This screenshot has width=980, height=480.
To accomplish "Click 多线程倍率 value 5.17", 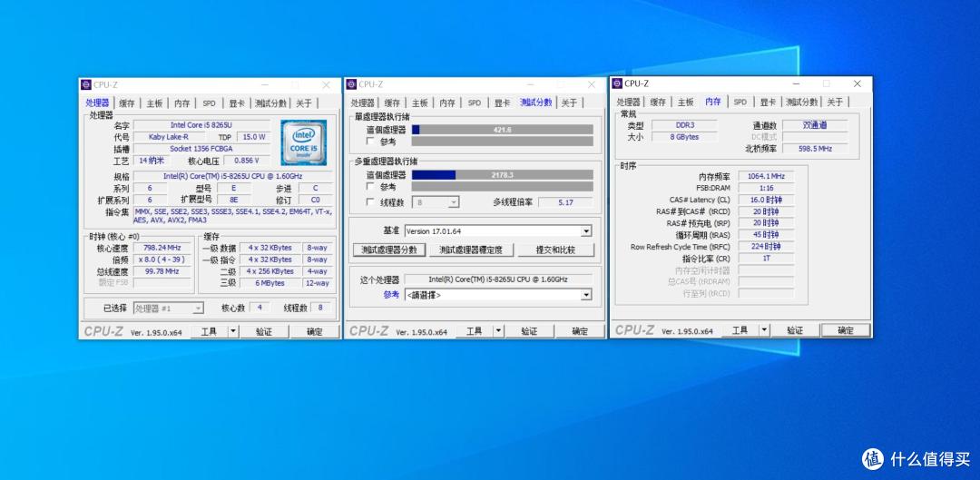I will point(565,202).
